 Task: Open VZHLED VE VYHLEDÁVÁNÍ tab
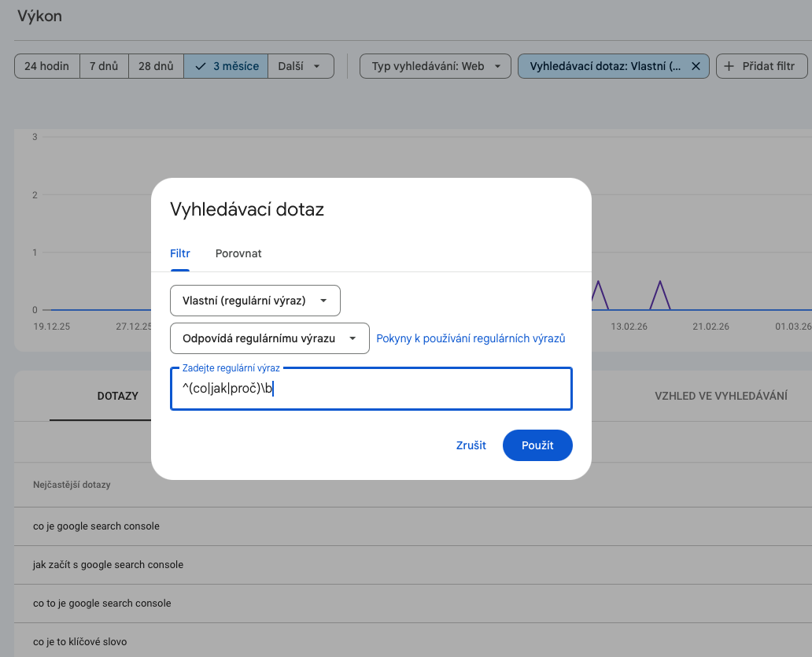coord(721,396)
